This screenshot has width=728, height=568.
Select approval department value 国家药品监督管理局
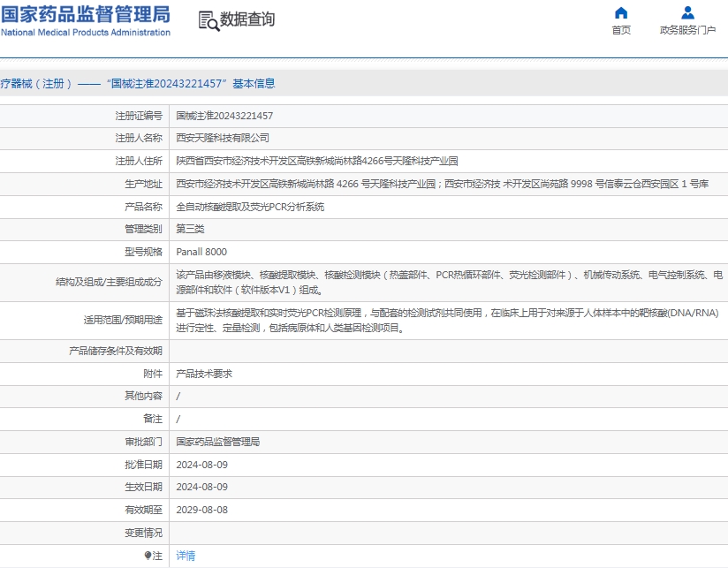(217, 442)
